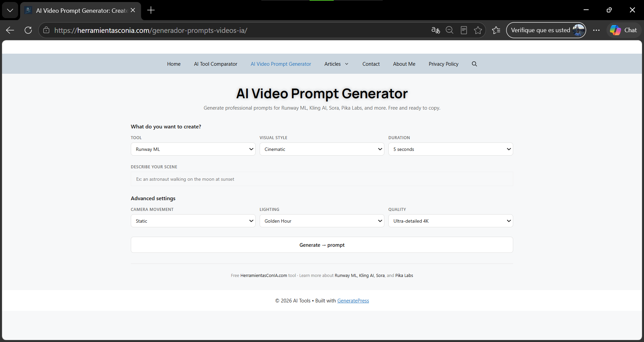Restore down the browser window

(609, 10)
